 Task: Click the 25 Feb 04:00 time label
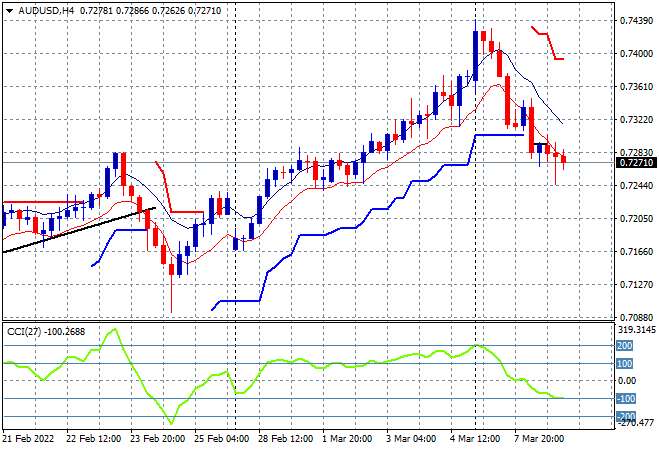pos(221,439)
